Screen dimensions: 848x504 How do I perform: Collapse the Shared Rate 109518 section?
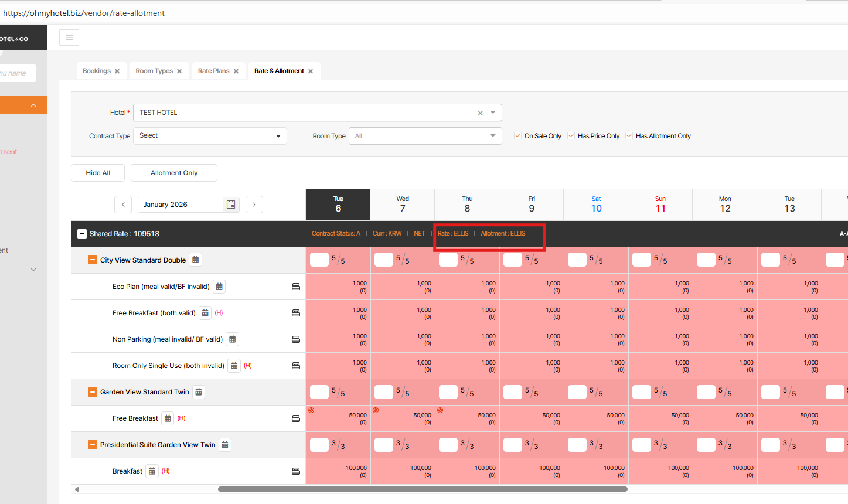(82, 234)
